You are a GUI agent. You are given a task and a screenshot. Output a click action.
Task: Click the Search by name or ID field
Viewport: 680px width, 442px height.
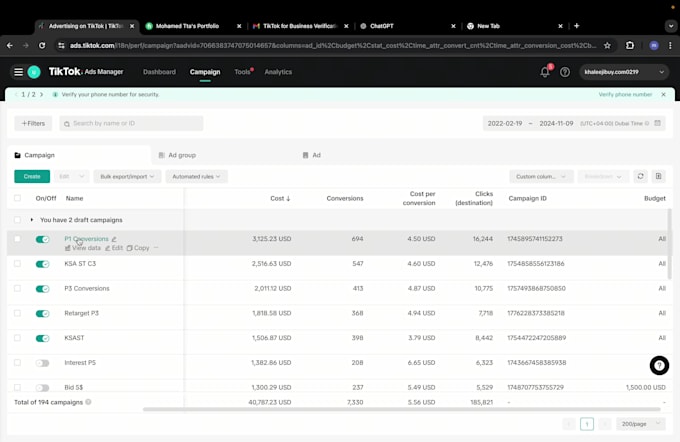click(132, 123)
